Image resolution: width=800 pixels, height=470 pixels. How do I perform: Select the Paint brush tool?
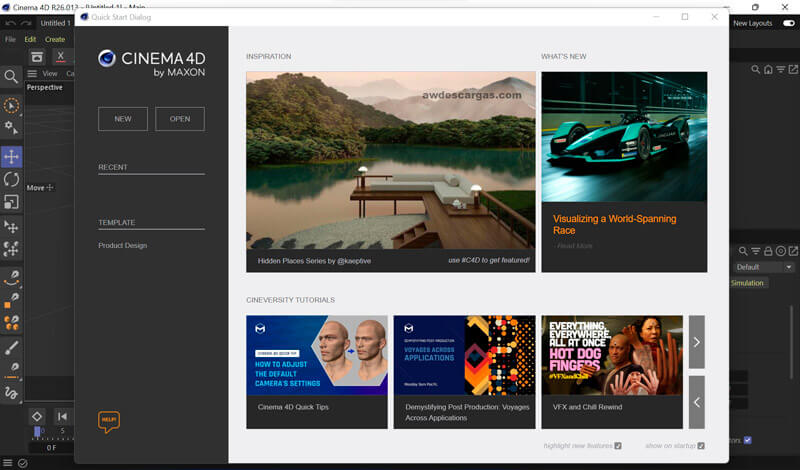pyautogui.click(x=11, y=348)
